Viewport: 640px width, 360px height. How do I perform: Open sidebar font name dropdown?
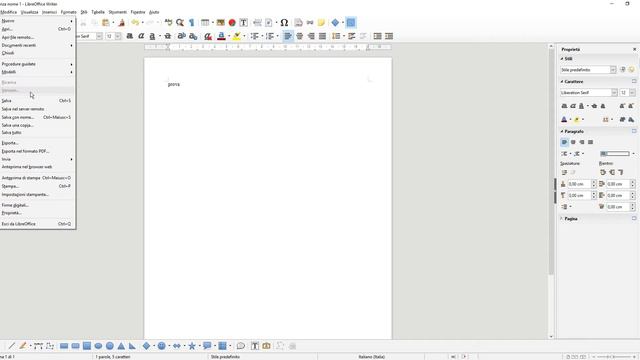[x=614, y=93]
